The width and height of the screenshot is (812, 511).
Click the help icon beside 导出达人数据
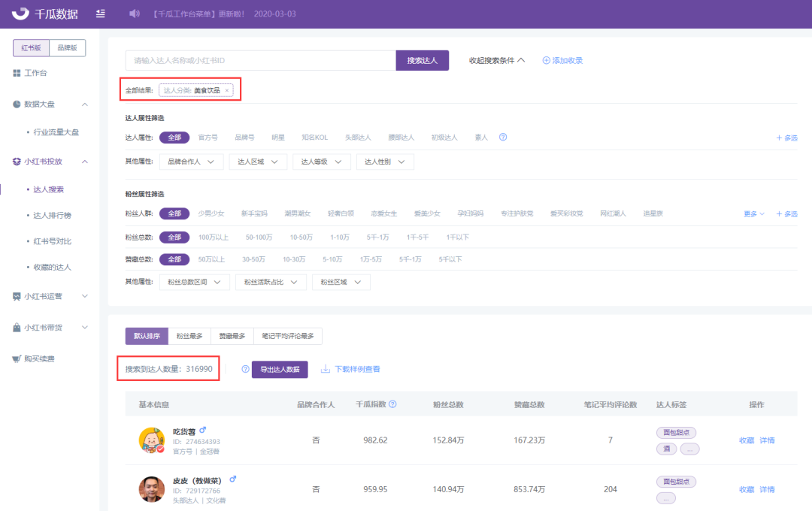click(x=245, y=369)
